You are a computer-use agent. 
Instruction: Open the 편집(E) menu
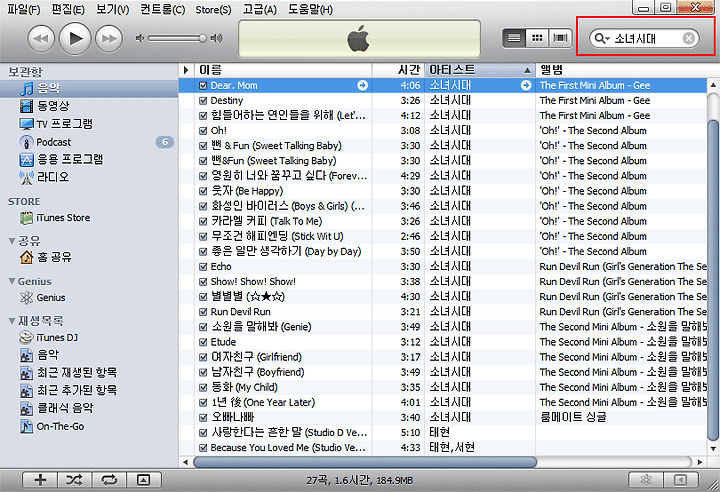coord(68,9)
